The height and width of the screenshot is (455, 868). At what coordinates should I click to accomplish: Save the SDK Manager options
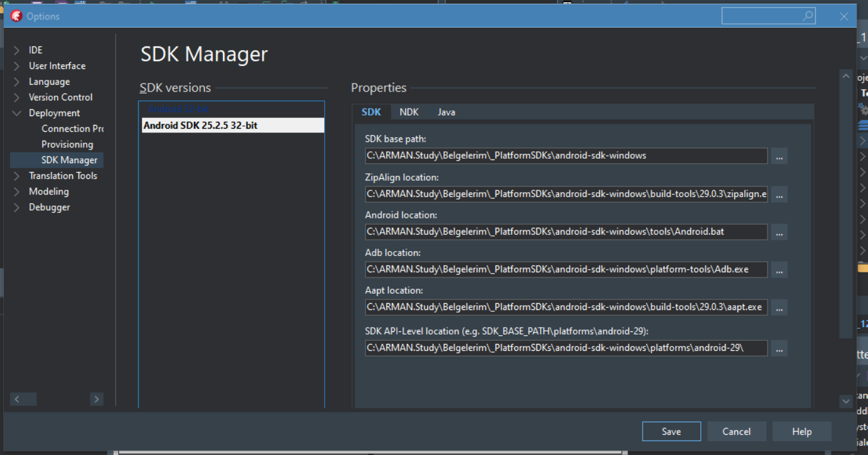tap(671, 431)
